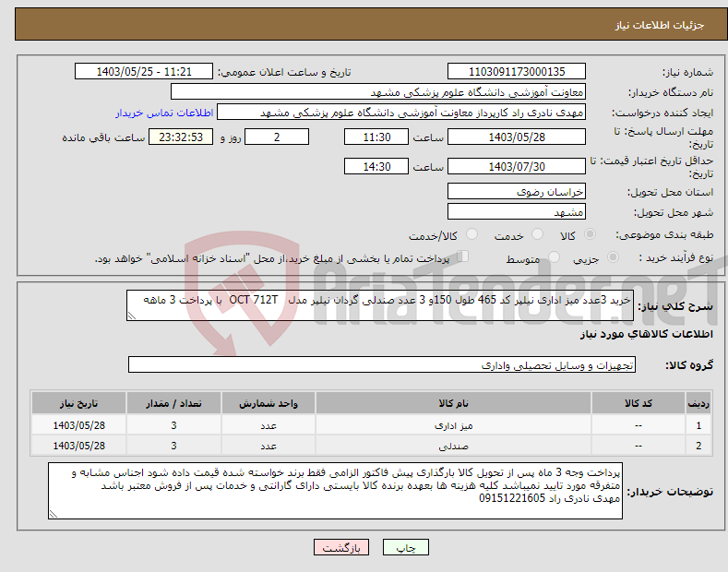This screenshot has width=728, height=572.
Task: Select the خدمت radio button
Action: 537,234
